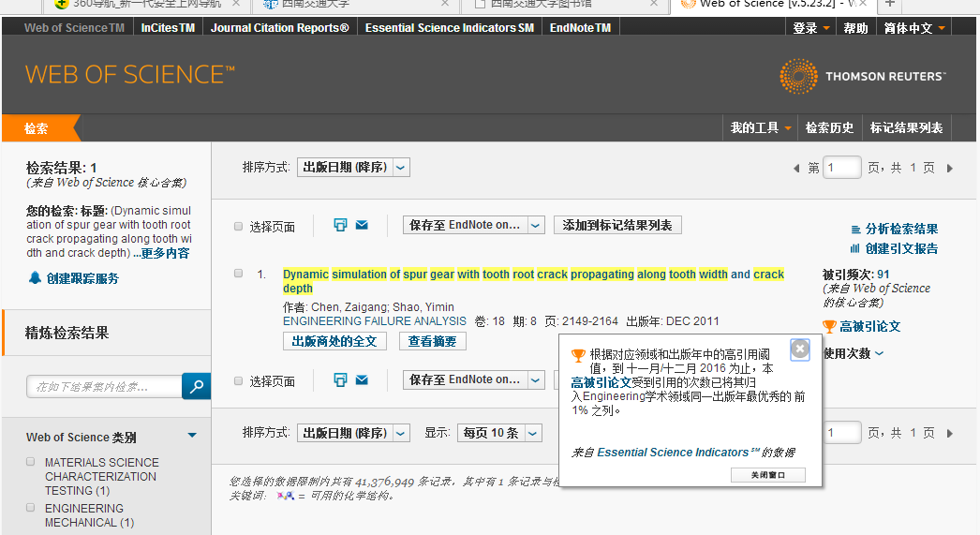Click the citation report chart icon
The image size is (980, 535).
855,248
